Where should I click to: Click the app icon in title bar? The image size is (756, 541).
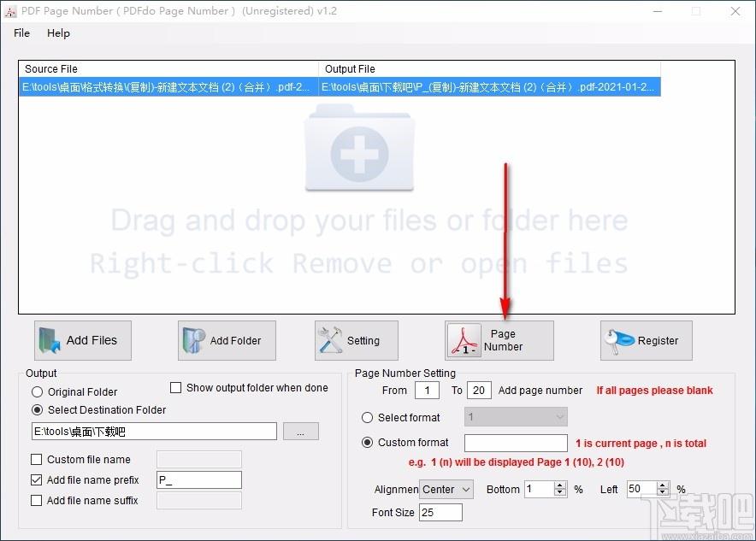click(10, 12)
